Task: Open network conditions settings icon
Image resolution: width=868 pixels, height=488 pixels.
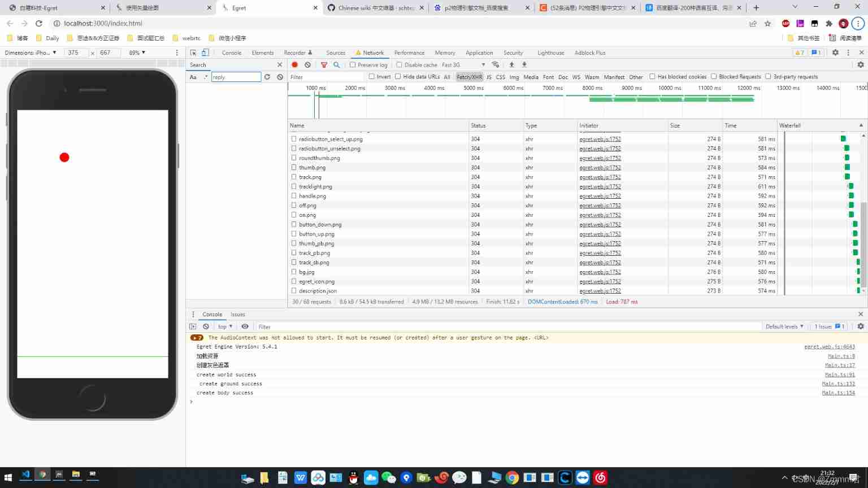Action: click(x=496, y=65)
